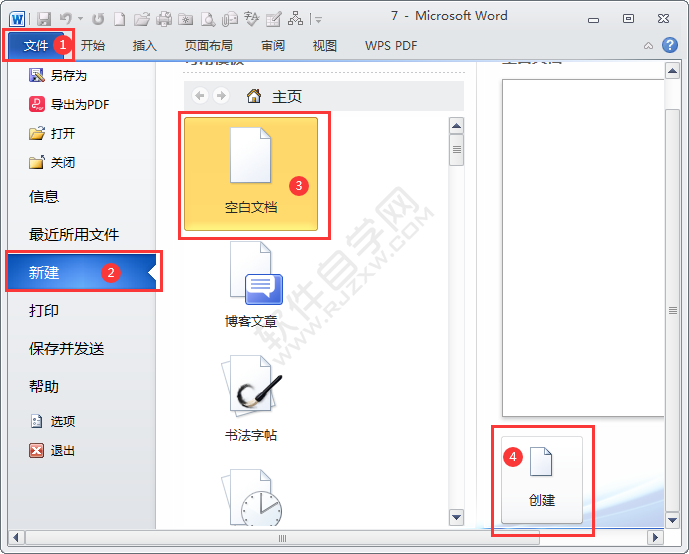Choose 另存为 in the file menu
Screen dimensions: 689x554
tap(58, 76)
